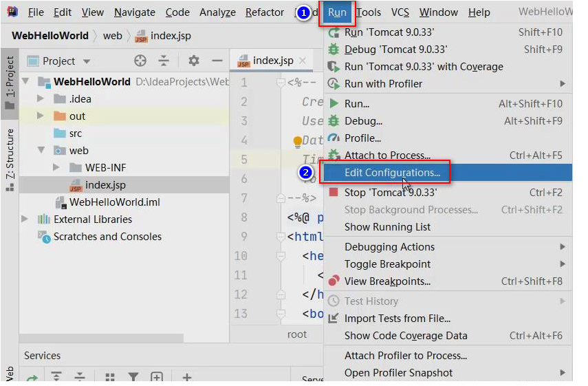Open the Tools menu

(369, 12)
